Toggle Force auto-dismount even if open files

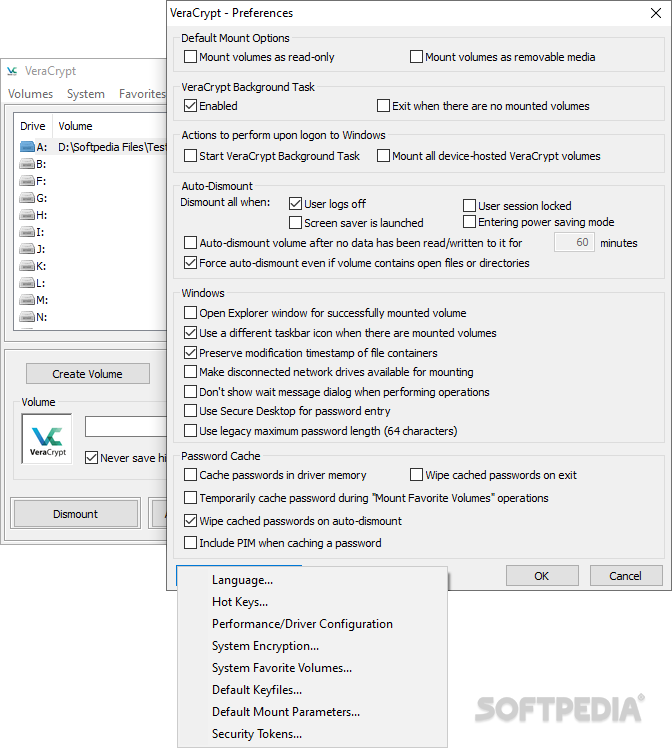pyautogui.click(x=190, y=263)
